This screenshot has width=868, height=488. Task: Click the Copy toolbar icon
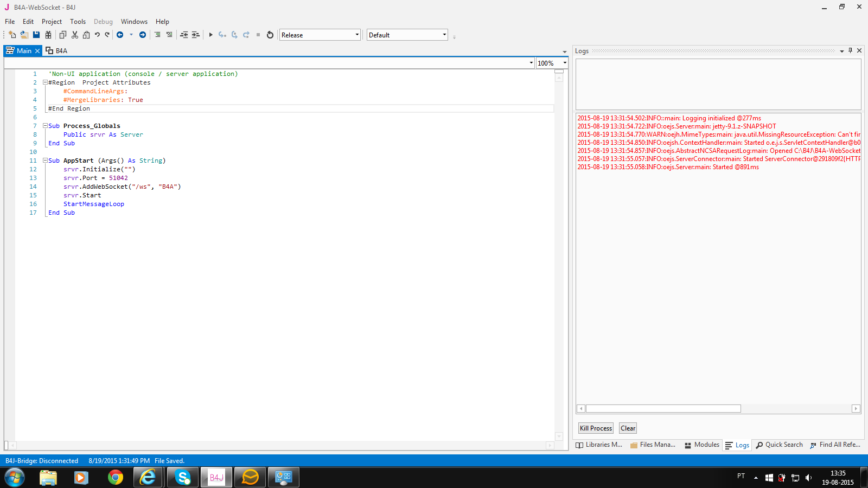pos(62,35)
